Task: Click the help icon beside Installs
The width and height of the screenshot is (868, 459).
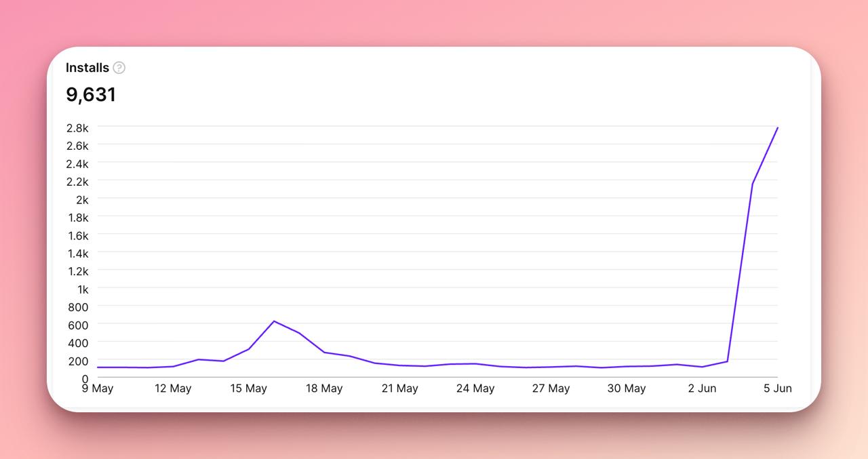Action: (119, 68)
